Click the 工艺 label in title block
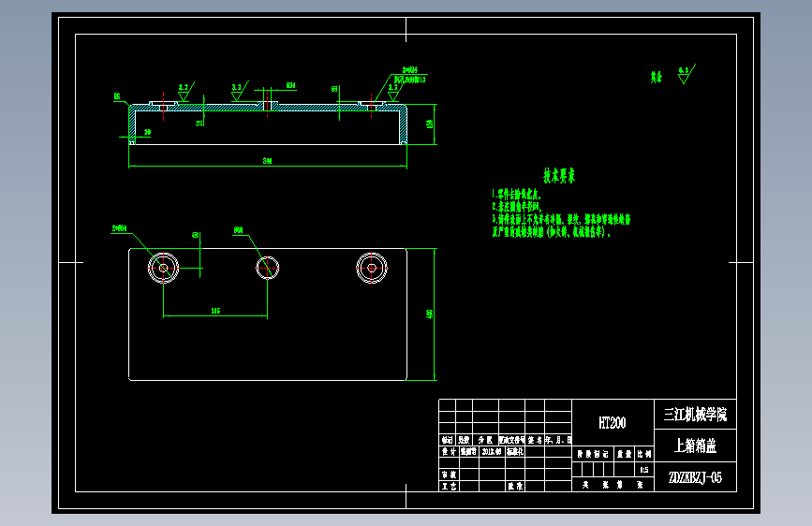The image size is (812, 526). (449, 486)
